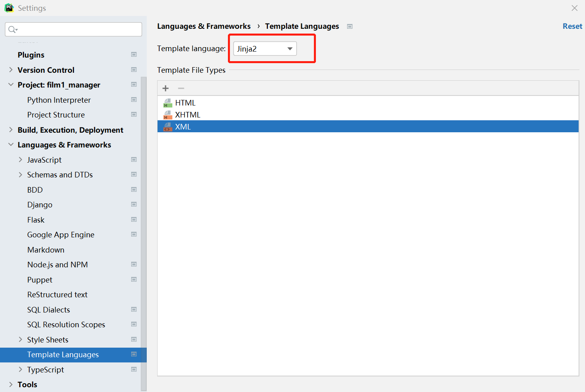Click project icon next to Template Languages breadcrumb
Image resolution: width=585 pixels, height=392 pixels.
(350, 26)
